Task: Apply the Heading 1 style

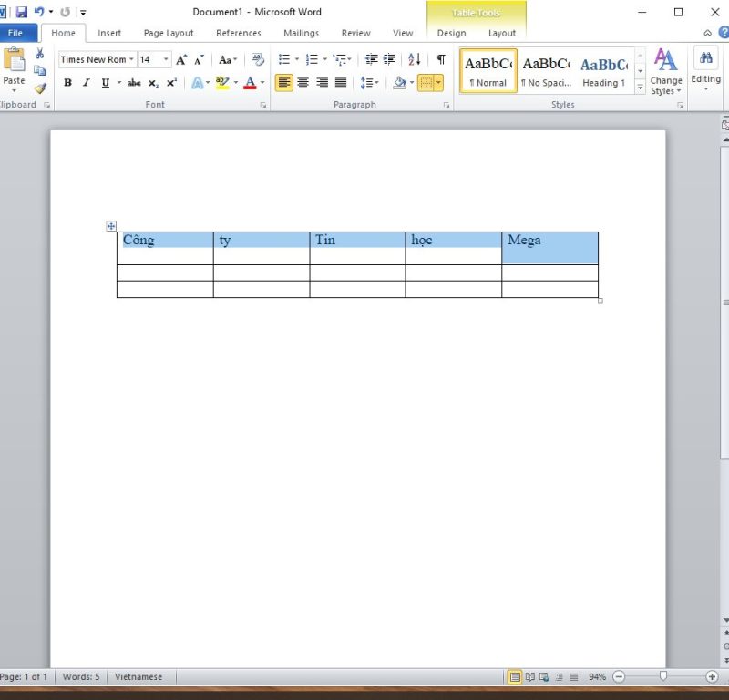Action: click(604, 71)
